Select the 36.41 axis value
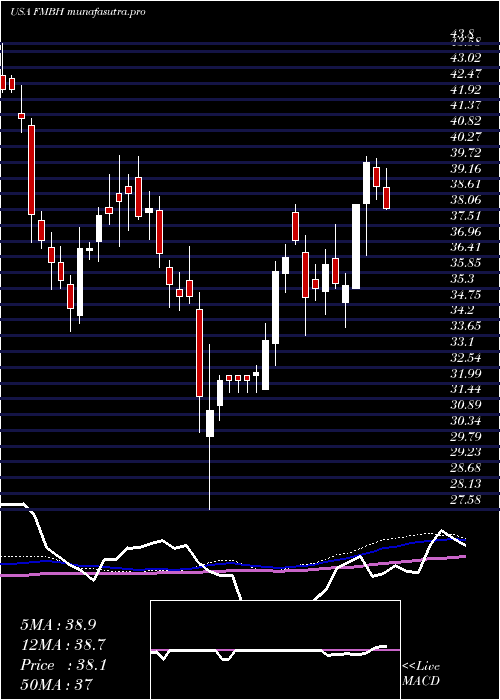500x700 pixels. [464, 247]
